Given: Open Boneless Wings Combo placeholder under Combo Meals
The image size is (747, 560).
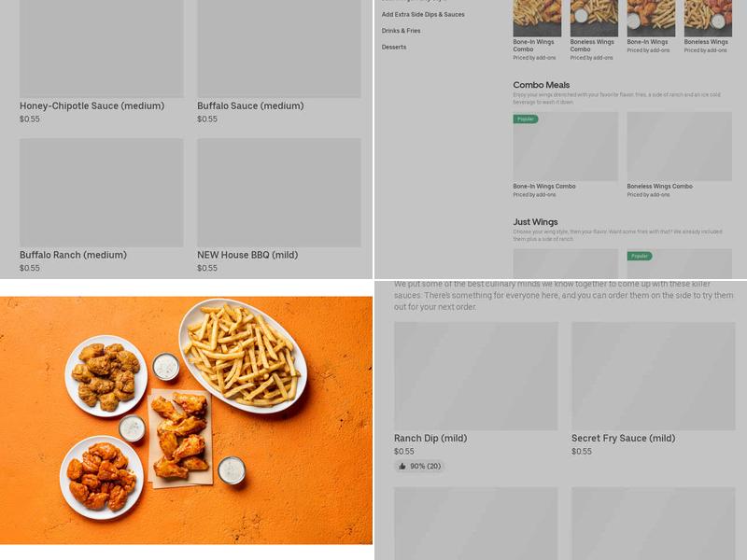Looking at the screenshot, I should 679,147.
